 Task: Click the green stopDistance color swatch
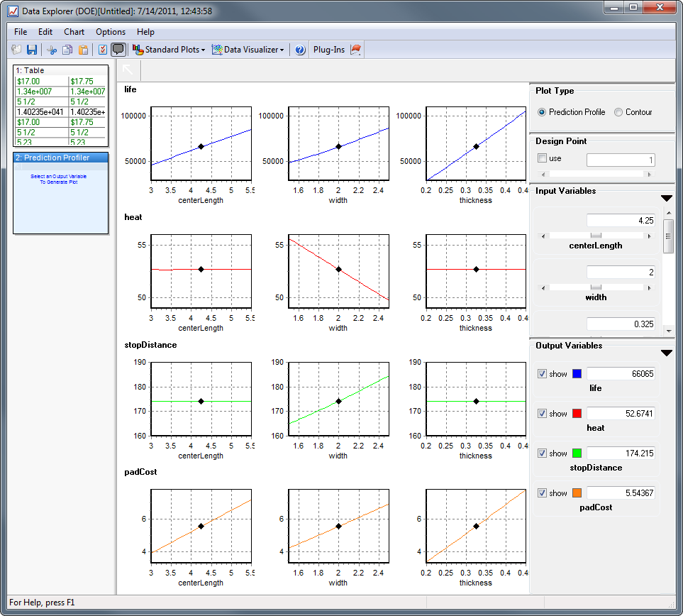pyautogui.click(x=577, y=453)
